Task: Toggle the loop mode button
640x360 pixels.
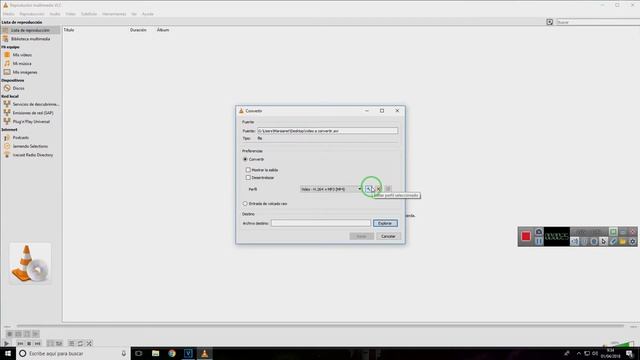Action: click(x=80, y=344)
